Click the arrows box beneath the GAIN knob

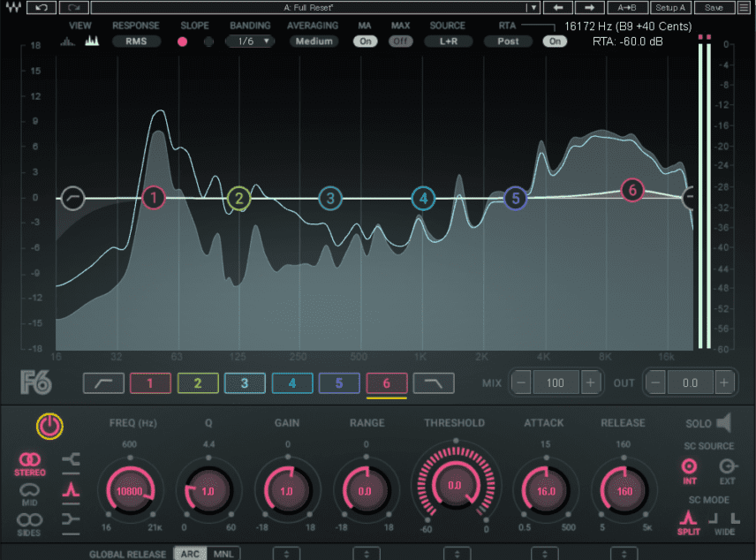point(287,554)
